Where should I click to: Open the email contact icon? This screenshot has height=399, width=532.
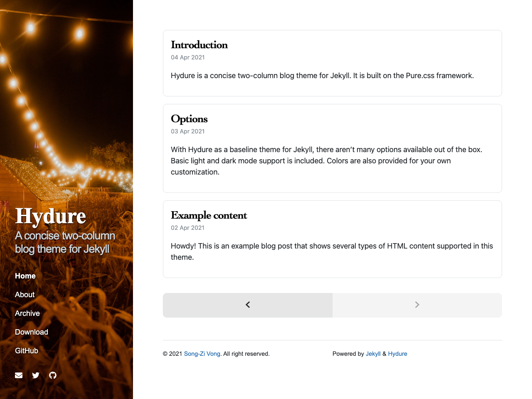(x=19, y=375)
